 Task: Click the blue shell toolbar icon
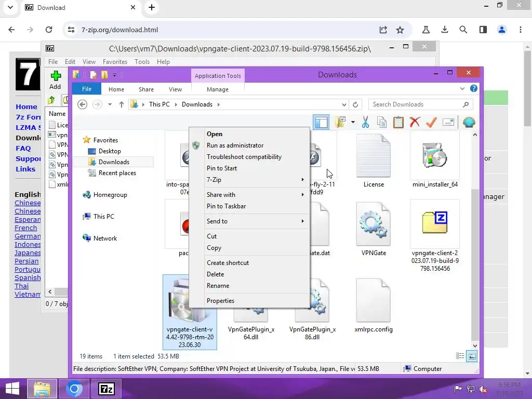click(469, 122)
